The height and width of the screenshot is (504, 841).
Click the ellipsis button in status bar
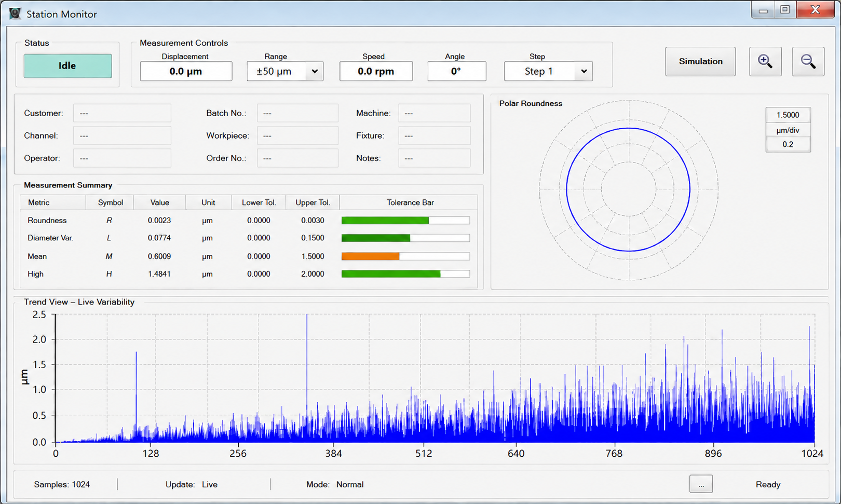click(701, 484)
